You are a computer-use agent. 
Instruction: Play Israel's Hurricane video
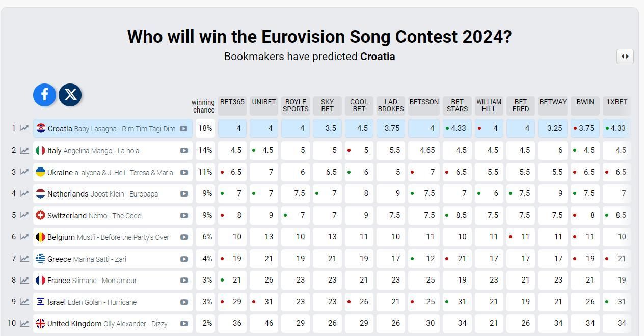pos(184,302)
